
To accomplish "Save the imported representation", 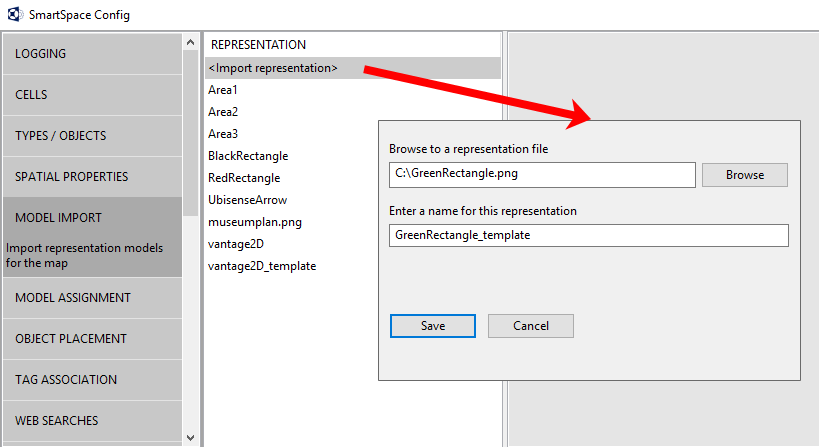I will [x=432, y=326].
